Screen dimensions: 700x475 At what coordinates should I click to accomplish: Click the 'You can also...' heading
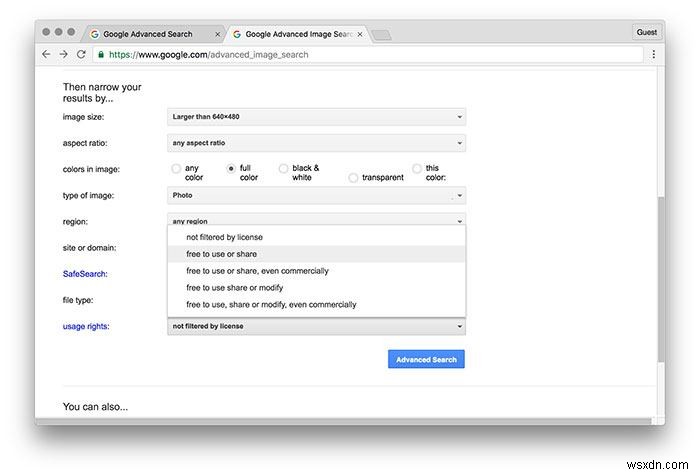point(95,407)
